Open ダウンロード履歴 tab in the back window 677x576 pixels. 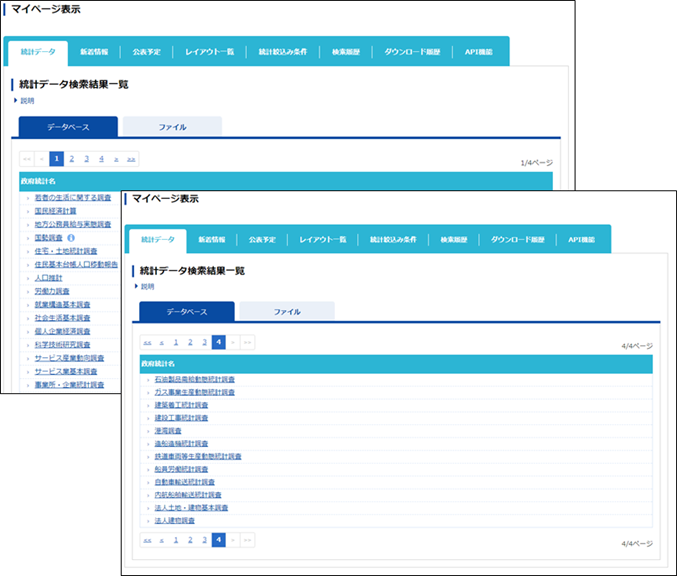[x=412, y=52]
